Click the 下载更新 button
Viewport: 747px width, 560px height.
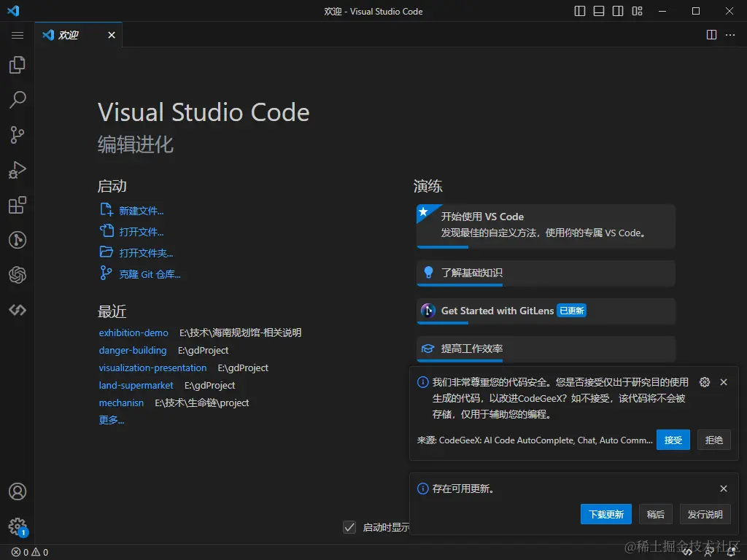(606, 514)
